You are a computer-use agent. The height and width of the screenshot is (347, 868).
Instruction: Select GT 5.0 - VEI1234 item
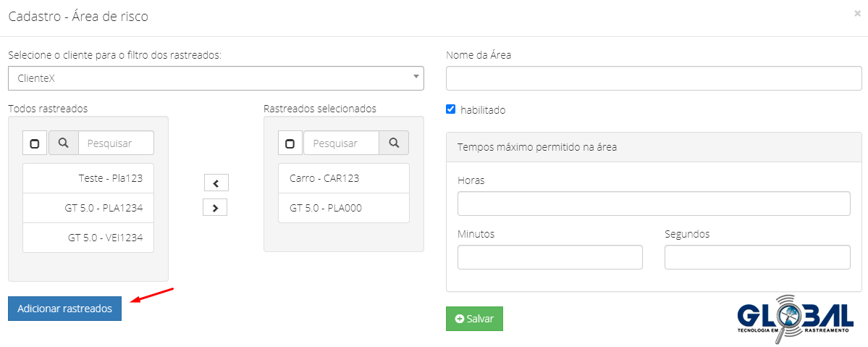pyautogui.click(x=88, y=238)
